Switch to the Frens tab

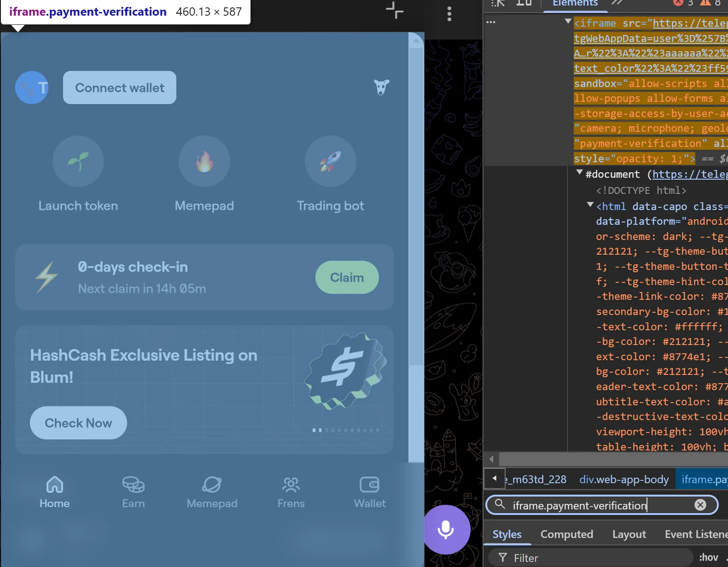(x=291, y=492)
